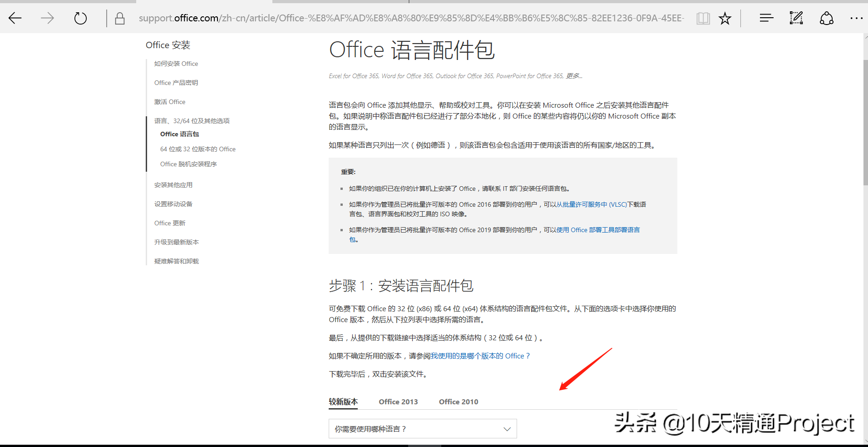
Task: Expand Office 更新 sidebar section
Action: tap(170, 223)
